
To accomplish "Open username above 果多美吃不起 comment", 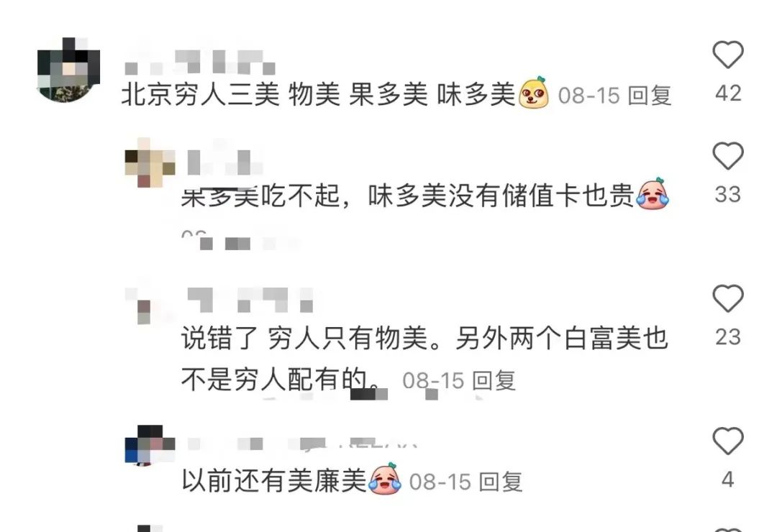I will 225,162.
